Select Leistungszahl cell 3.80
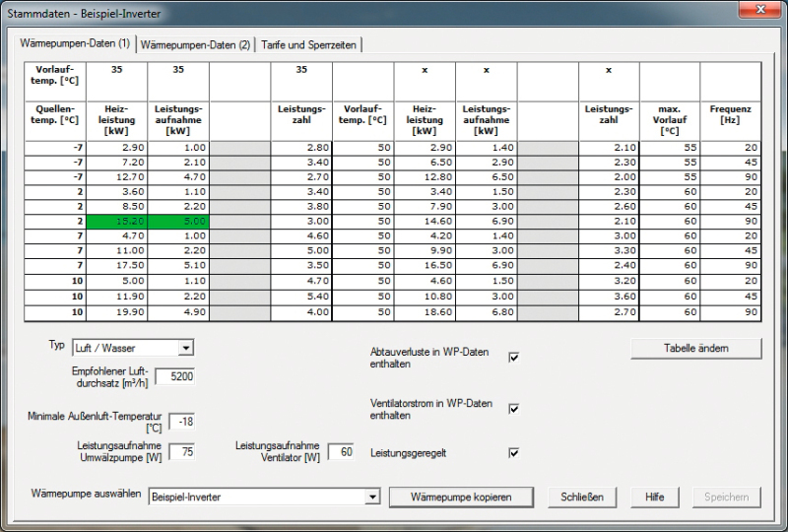 pos(301,206)
